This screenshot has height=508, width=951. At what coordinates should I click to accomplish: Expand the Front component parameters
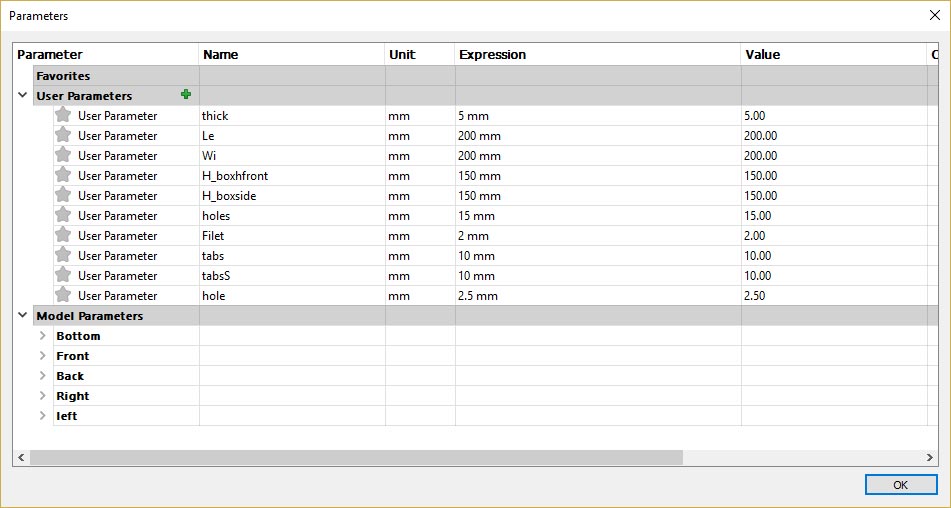pos(42,355)
